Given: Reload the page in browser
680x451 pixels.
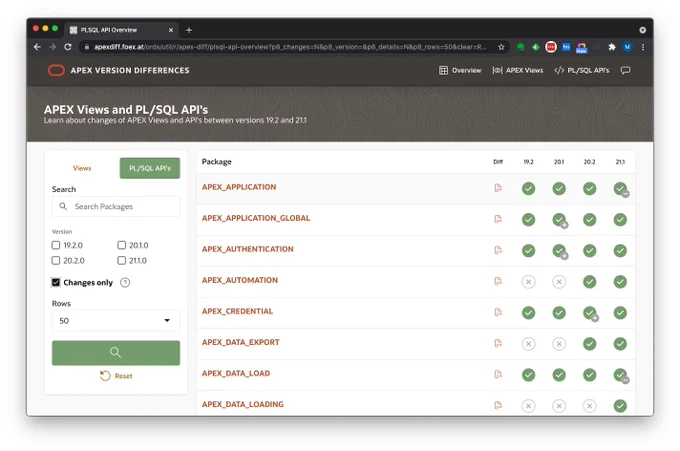Looking at the screenshot, I should click(68, 47).
